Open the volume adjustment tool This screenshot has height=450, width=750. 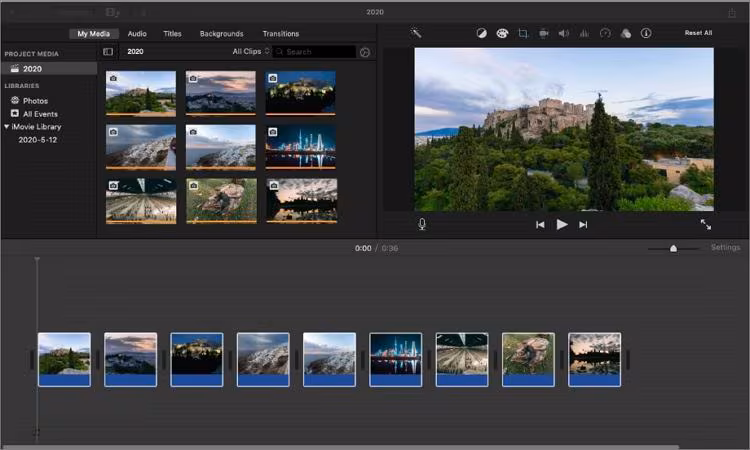click(564, 33)
